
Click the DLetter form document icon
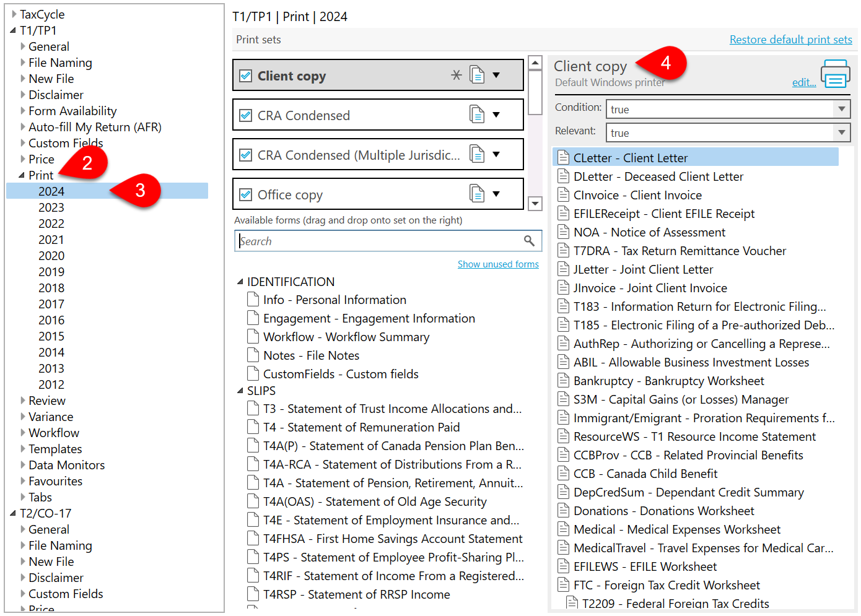tap(563, 176)
